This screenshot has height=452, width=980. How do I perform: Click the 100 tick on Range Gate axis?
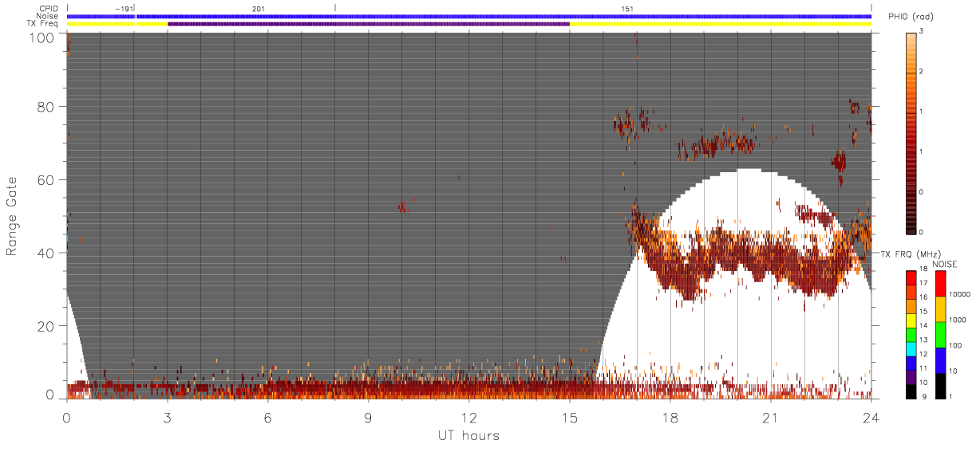[41, 37]
